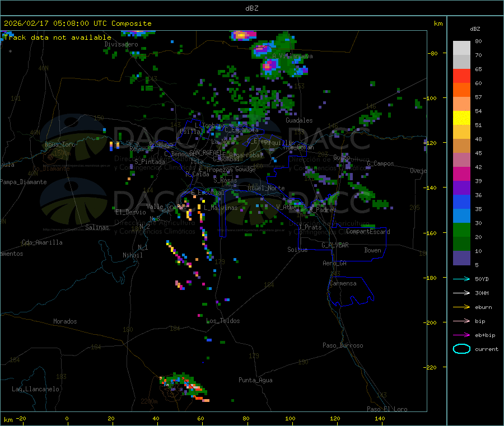The height and width of the screenshot is (426, 504).
Task: Click the 'Lag.Llancanelo' map label
Action: pyautogui.click(x=36, y=389)
